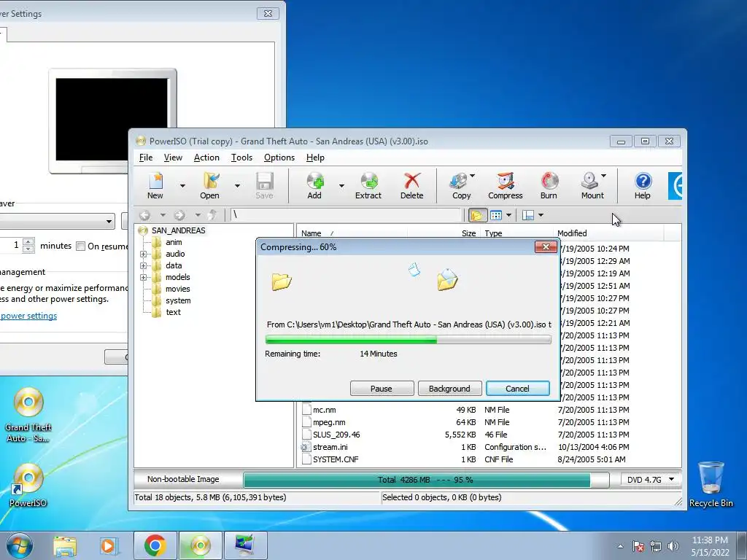The height and width of the screenshot is (560, 747).
Task: Expand the models folder tree node
Action: click(144, 277)
